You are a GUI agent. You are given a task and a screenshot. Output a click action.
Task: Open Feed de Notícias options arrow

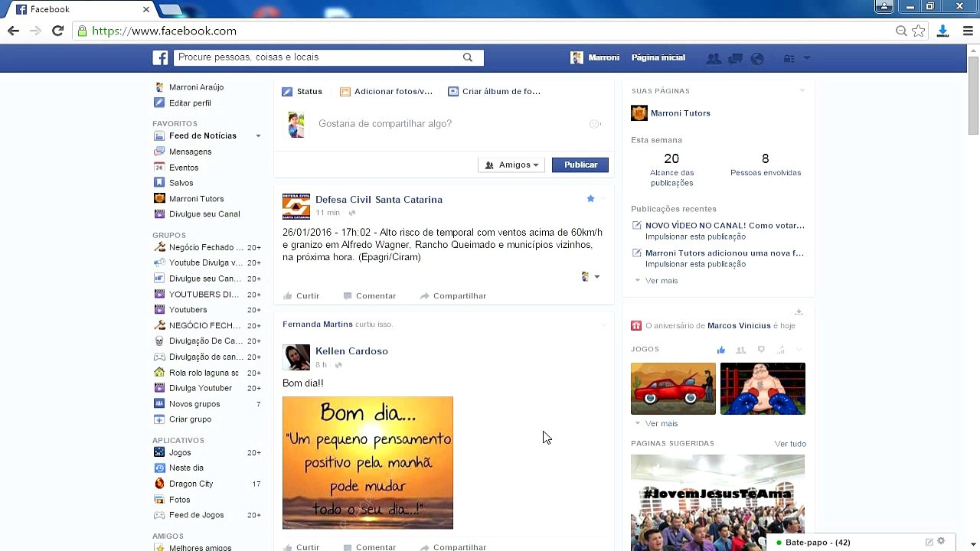tap(258, 136)
